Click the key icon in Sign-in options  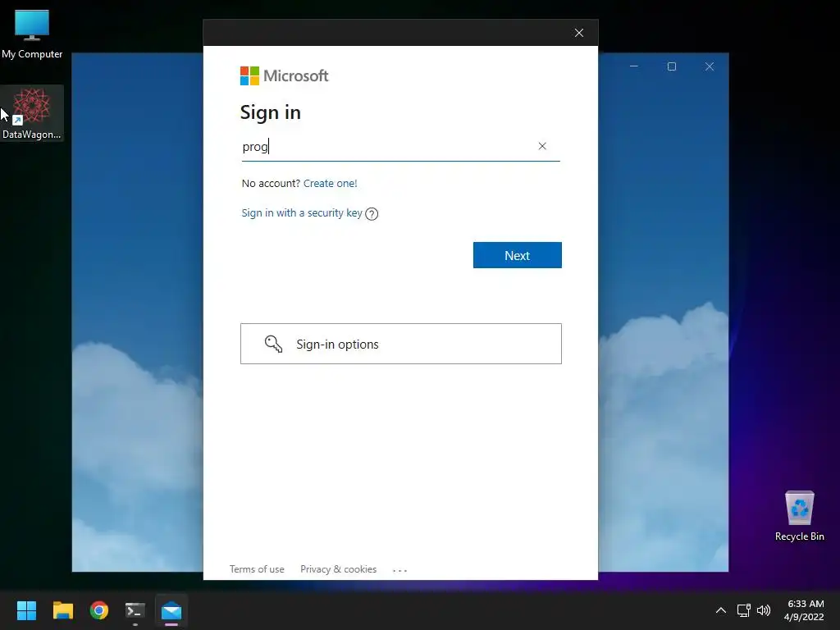point(273,344)
